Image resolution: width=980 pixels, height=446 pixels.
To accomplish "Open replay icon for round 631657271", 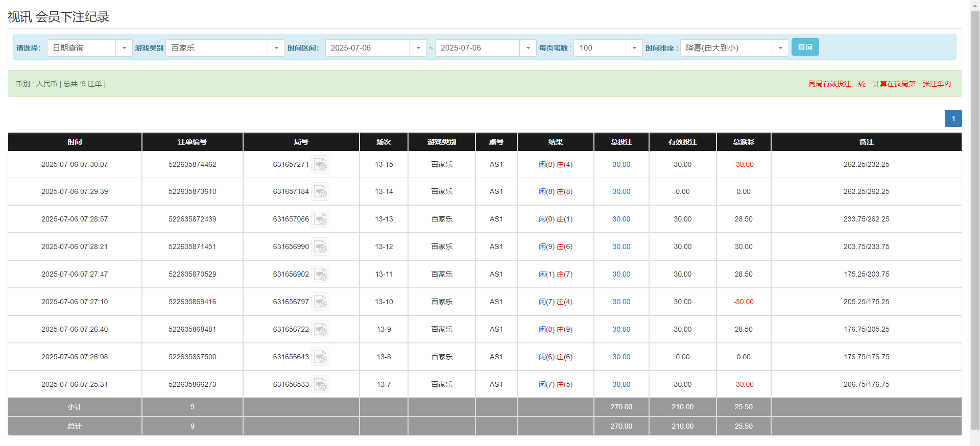I will point(320,165).
